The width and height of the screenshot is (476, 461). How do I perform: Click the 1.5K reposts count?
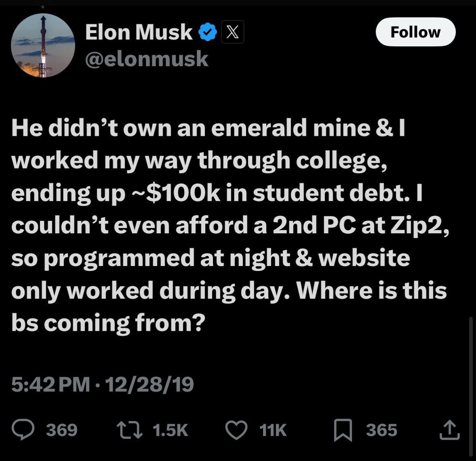coord(171,430)
